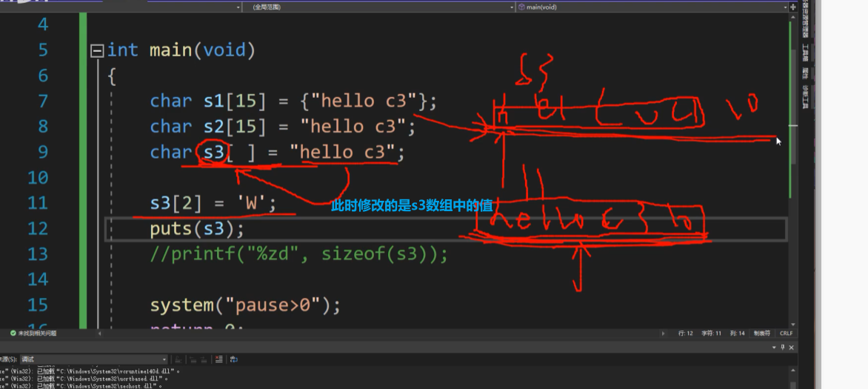Click the system("pause>0") code line
Viewport: 868px width, 389px height.
pos(245,305)
